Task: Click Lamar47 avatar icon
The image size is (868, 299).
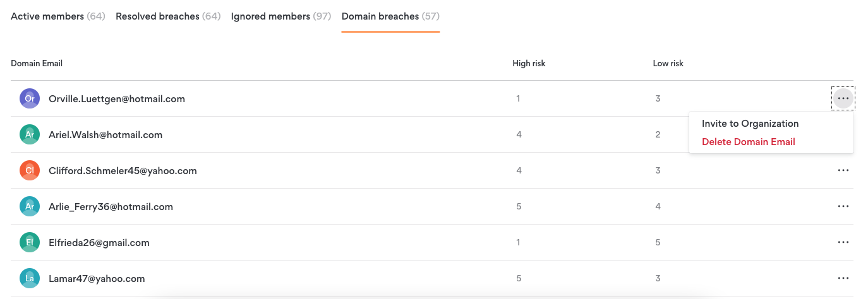Action: coord(30,278)
